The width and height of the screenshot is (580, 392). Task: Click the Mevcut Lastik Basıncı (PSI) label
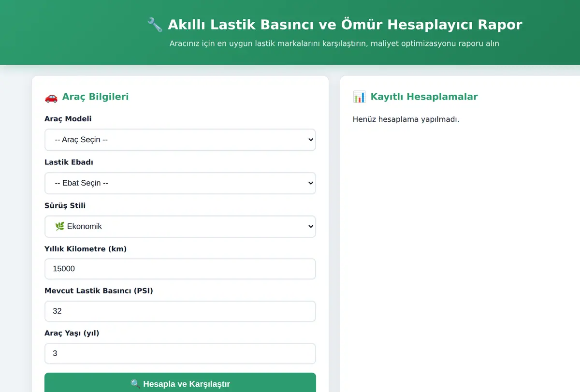pos(99,291)
